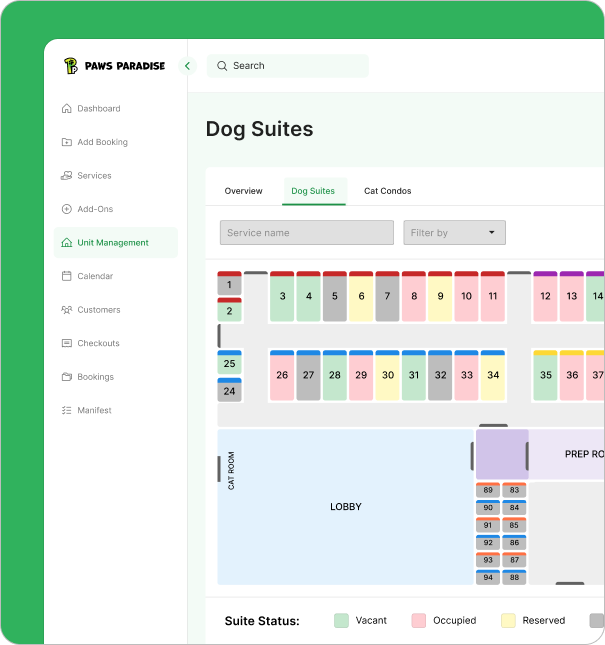Image resolution: width=605 pixels, height=645 pixels.
Task: Click the Unit Management house icon
Action: [67, 243]
